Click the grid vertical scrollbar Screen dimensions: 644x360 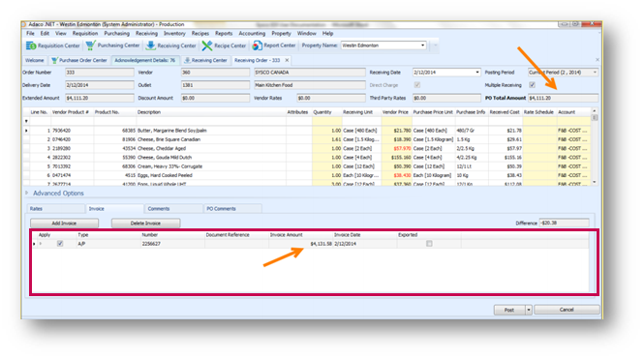click(595, 147)
